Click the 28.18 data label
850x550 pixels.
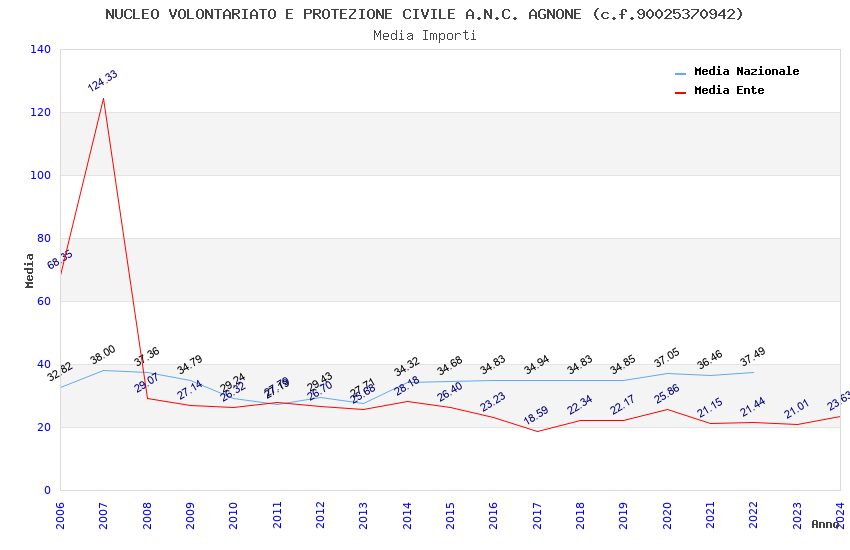pos(407,386)
